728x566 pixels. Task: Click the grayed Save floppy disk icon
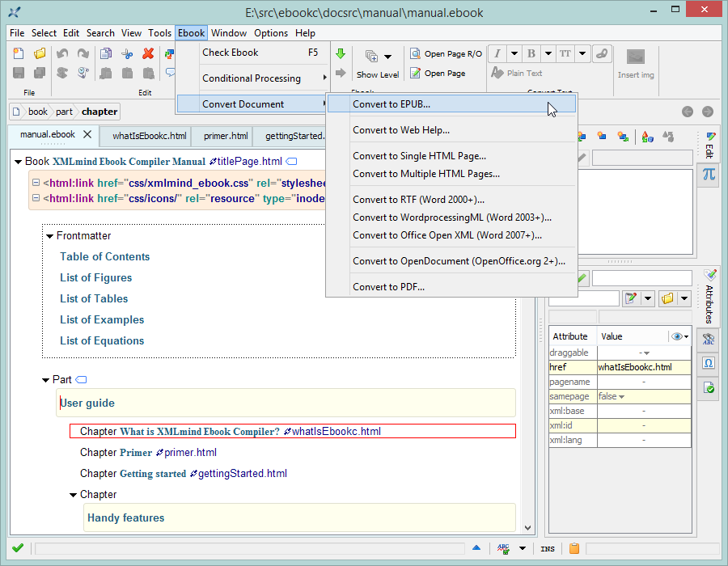point(19,73)
